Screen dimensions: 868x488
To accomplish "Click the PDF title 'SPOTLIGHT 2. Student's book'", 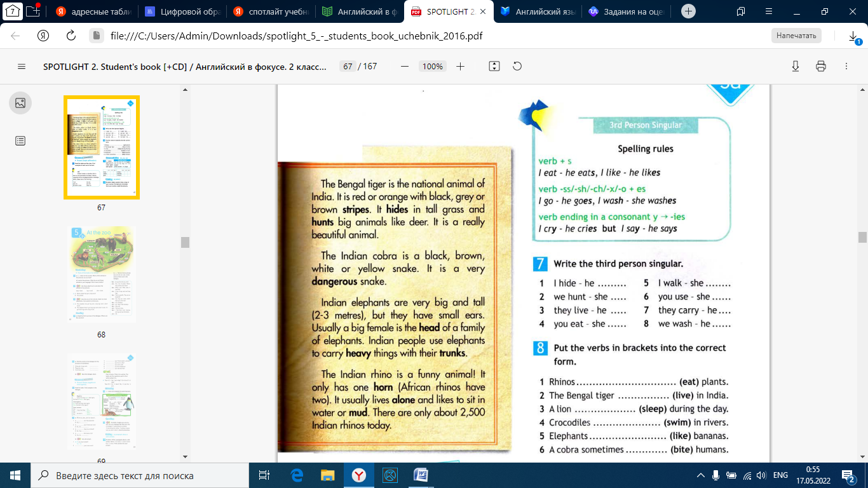I will pos(185,66).
